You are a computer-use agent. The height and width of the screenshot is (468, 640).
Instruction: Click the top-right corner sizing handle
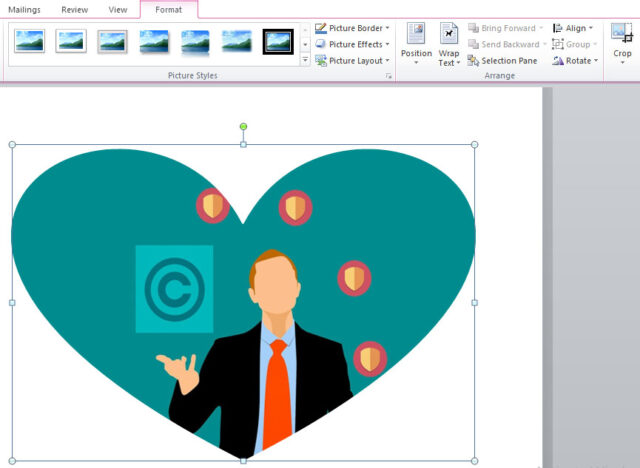474,144
